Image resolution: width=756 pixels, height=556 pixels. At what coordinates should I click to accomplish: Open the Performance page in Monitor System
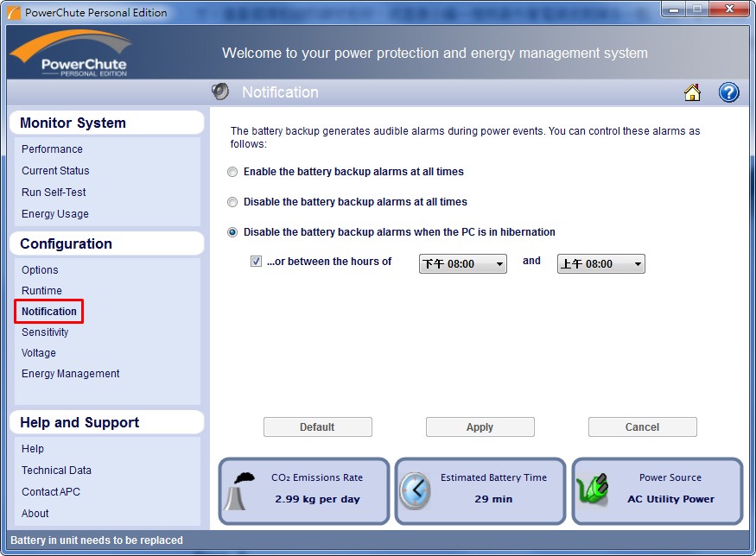coord(52,149)
